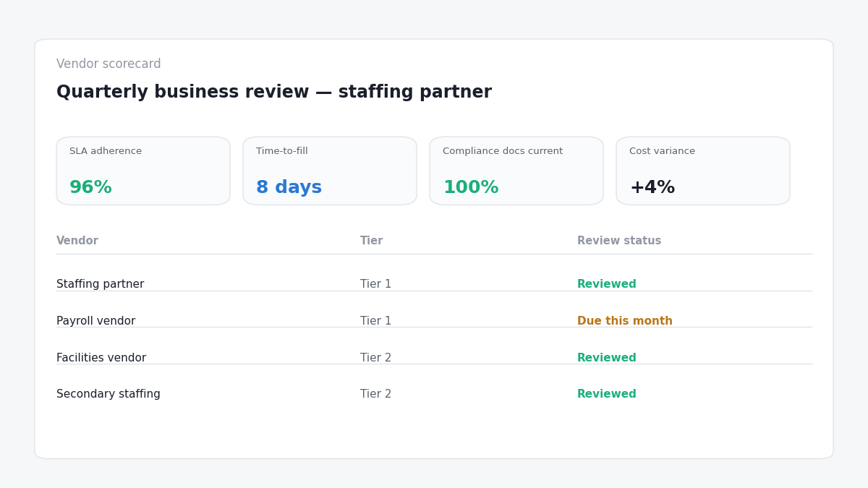
Task: Sort by the Tier column header
Action: 372,241
